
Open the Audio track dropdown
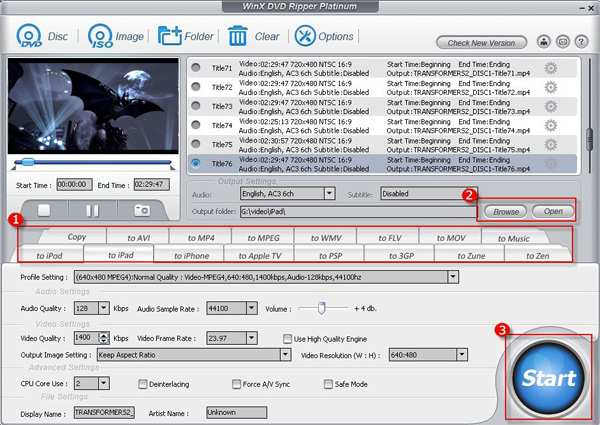(329, 194)
